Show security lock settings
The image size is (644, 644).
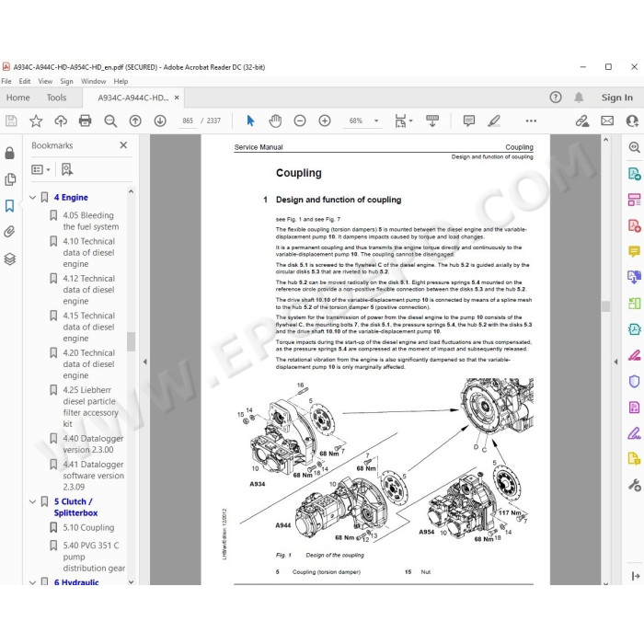point(10,153)
